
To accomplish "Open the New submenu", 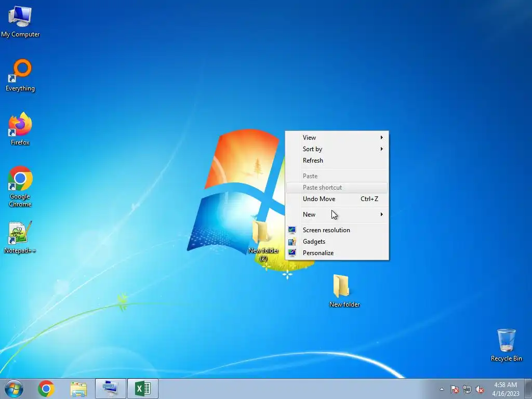I will coord(337,215).
